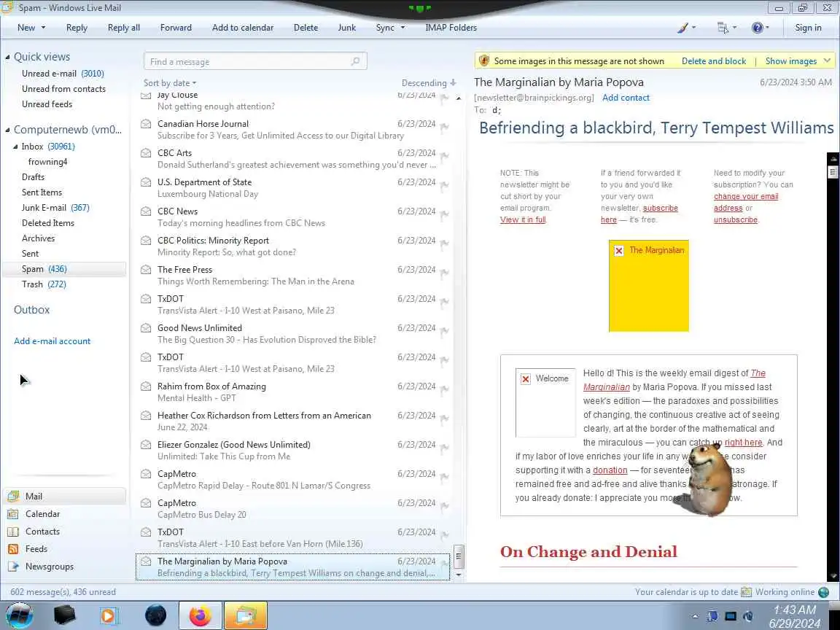
Task: Click envelope icon for Canadian Horse Journal message
Action: (x=145, y=124)
